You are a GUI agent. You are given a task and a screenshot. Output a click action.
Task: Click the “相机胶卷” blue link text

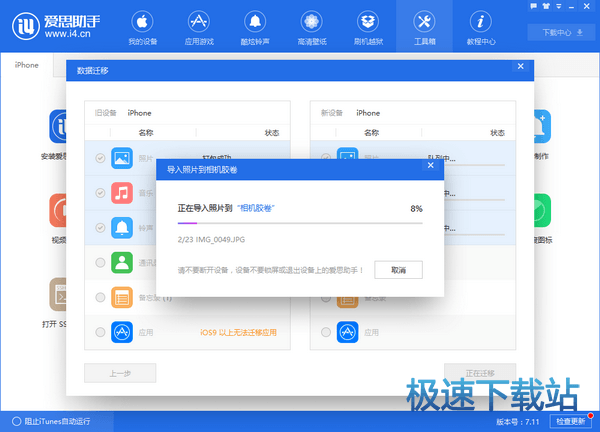(x=256, y=208)
